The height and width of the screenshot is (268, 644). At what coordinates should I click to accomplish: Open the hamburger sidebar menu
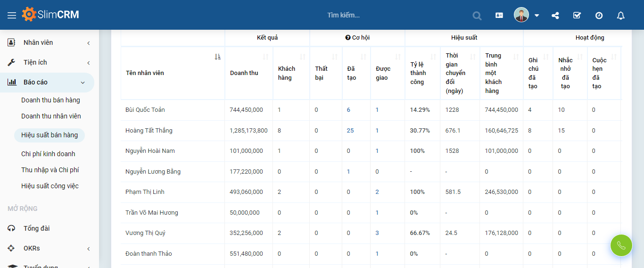pos(12,15)
